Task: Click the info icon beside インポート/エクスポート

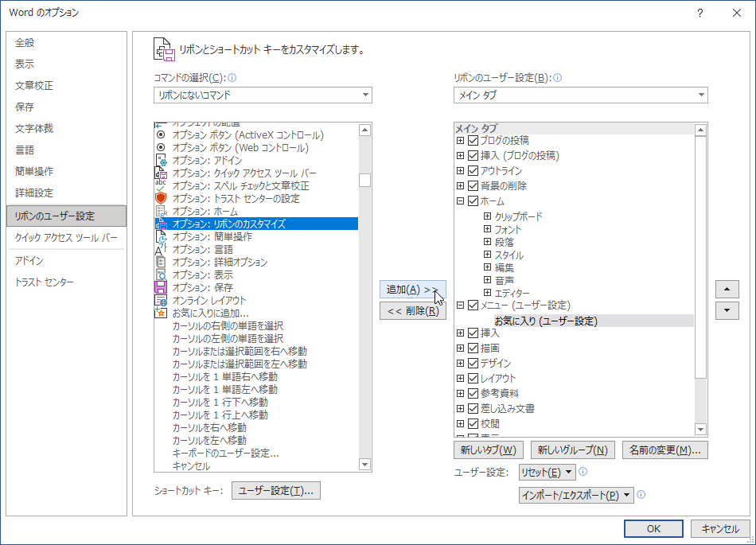Action: (x=641, y=494)
